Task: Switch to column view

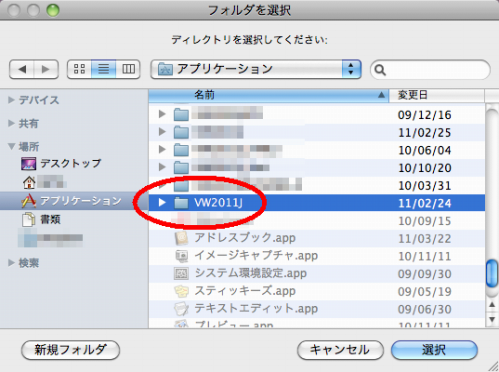Action: [128, 69]
